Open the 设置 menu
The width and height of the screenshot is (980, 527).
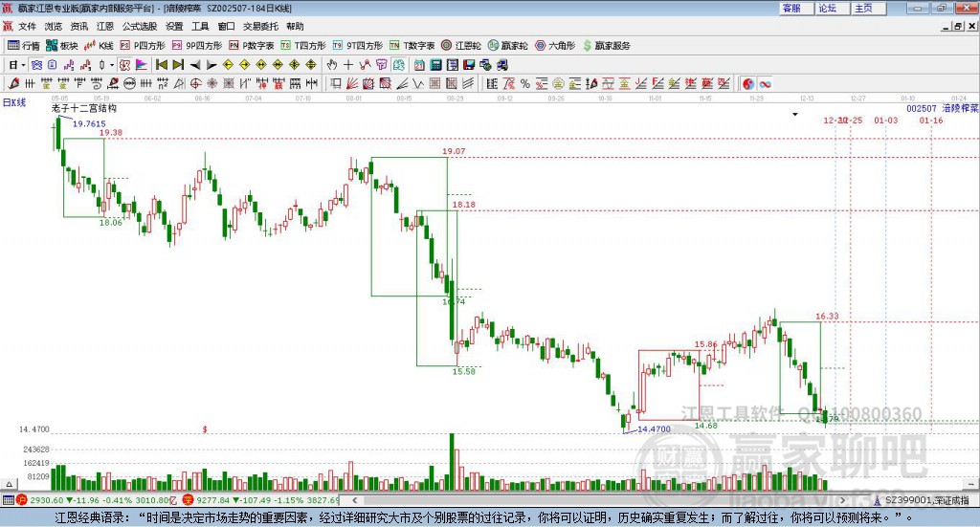click(174, 26)
